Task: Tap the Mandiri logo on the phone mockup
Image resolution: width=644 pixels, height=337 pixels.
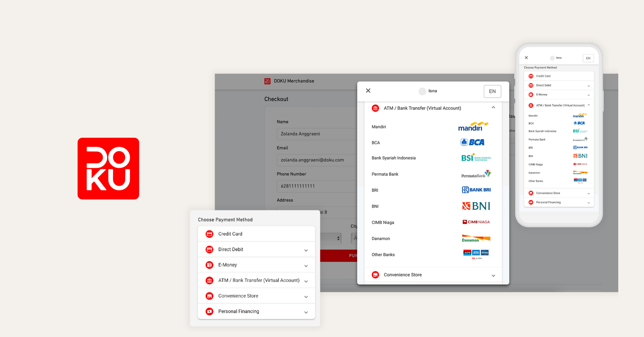Action: 580,115
